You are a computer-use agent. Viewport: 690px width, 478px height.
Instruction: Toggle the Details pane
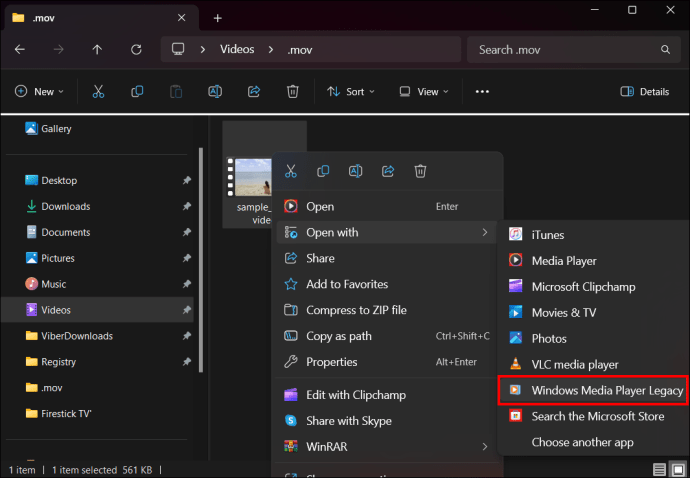tap(645, 92)
